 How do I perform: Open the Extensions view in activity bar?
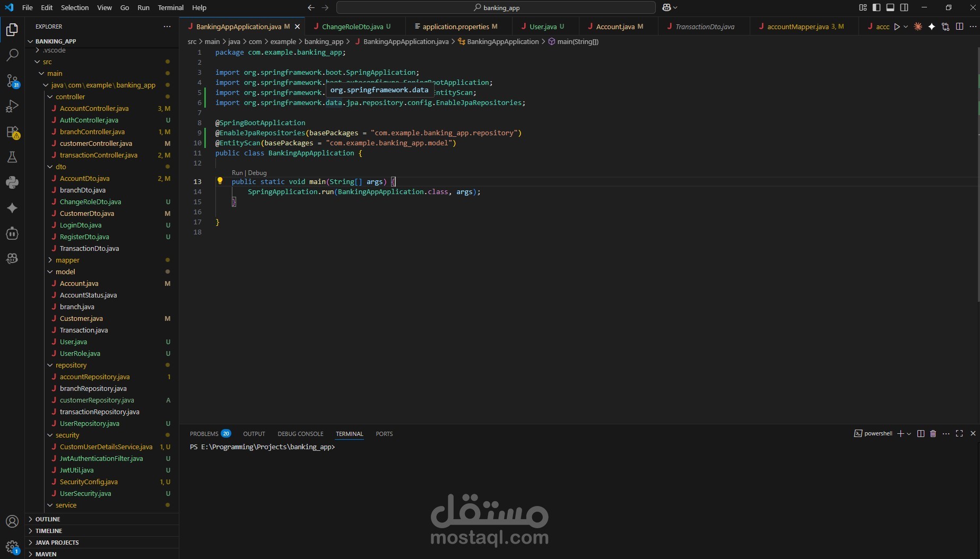(12, 132)
